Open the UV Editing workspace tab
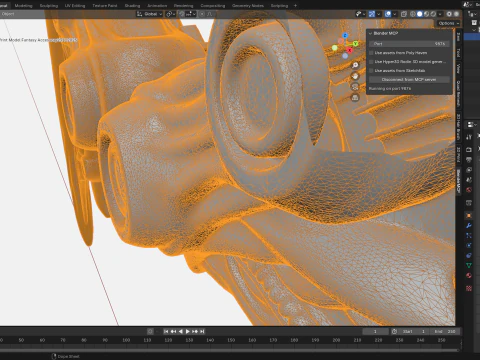 pos(75,6)
